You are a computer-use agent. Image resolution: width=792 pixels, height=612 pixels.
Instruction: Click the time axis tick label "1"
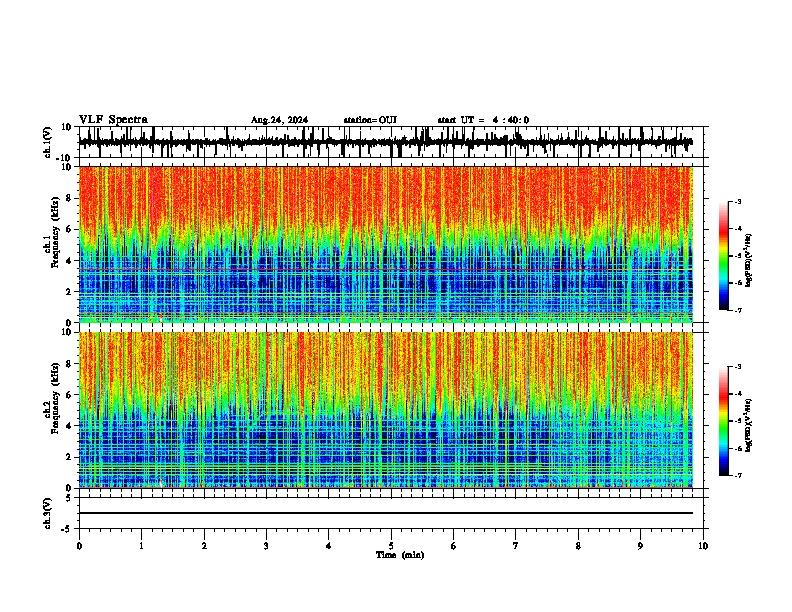tap(141, 546)
